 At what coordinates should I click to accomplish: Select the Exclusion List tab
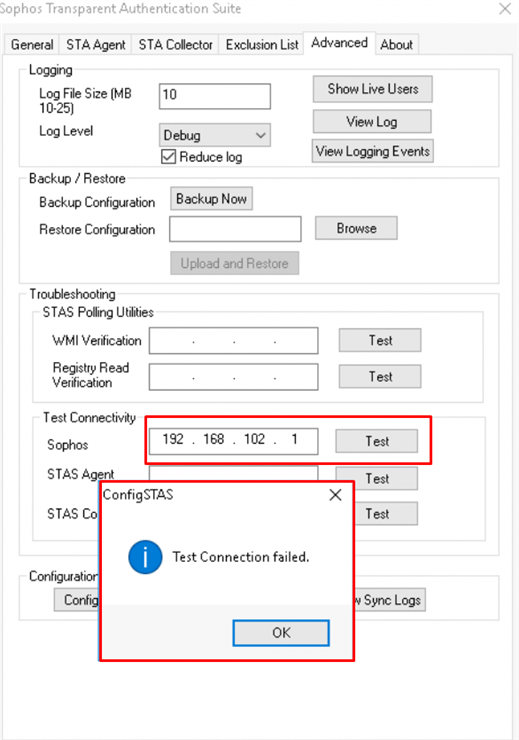pos(262,45)
